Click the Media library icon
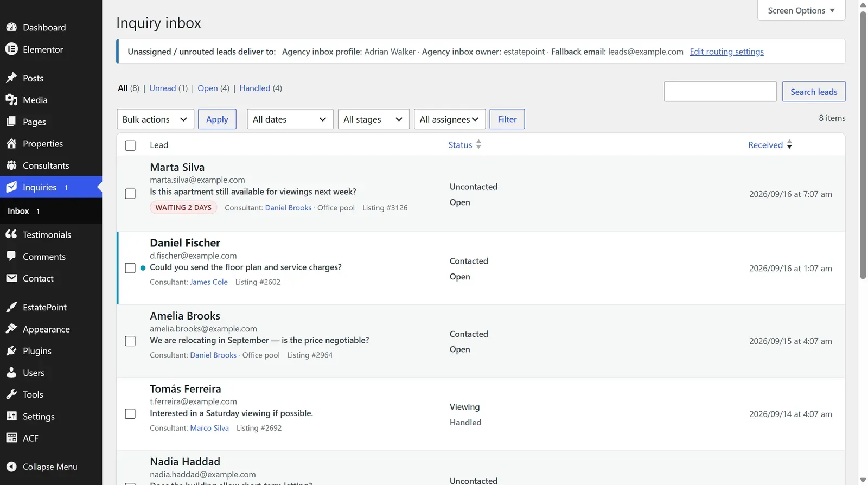Image resolution: width=868 pixels, height=485 pixels. [x=11, y=100]
